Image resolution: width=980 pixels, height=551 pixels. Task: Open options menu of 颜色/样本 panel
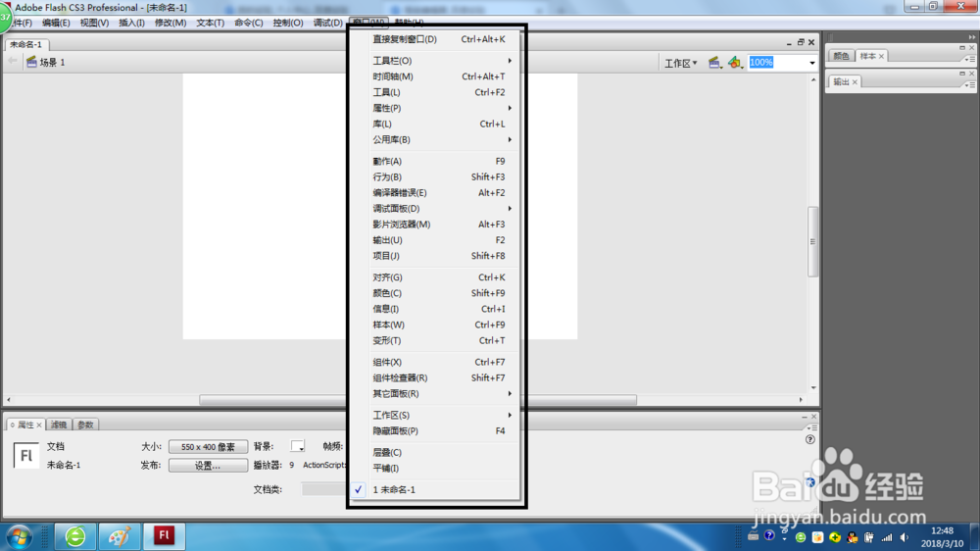(x=970, y=59)
